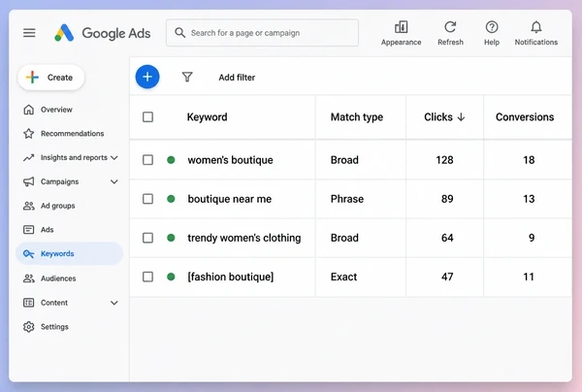This screenshot has height=392, width=582.
Task: Click the Exact match type cell
Action: pyautogui.click(x=343, y=277)
